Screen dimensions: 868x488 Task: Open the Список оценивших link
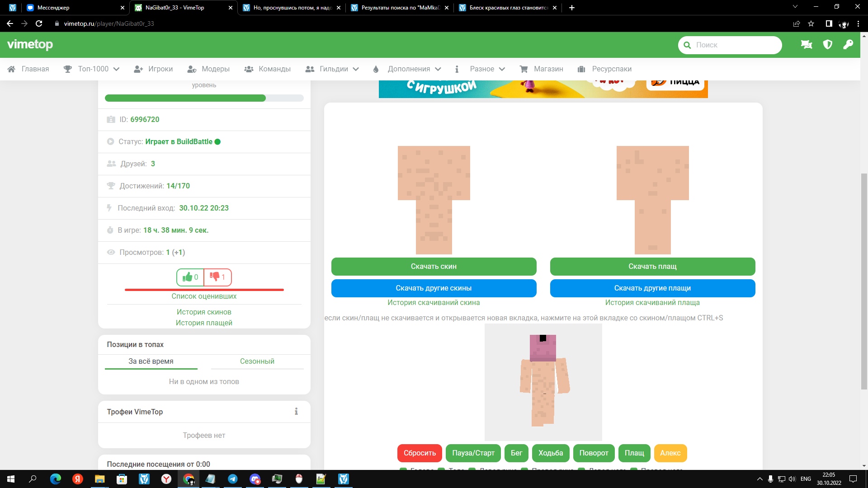204,296
